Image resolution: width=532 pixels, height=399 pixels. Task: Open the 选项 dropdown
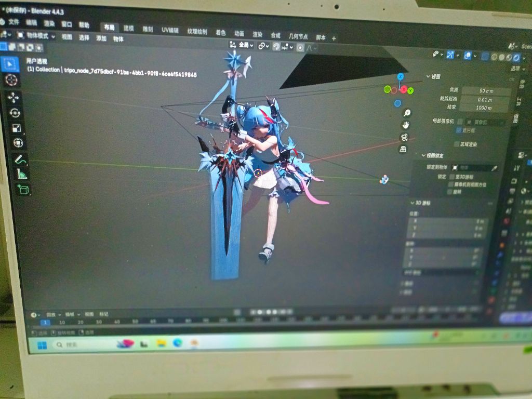(x=518, y=69)
